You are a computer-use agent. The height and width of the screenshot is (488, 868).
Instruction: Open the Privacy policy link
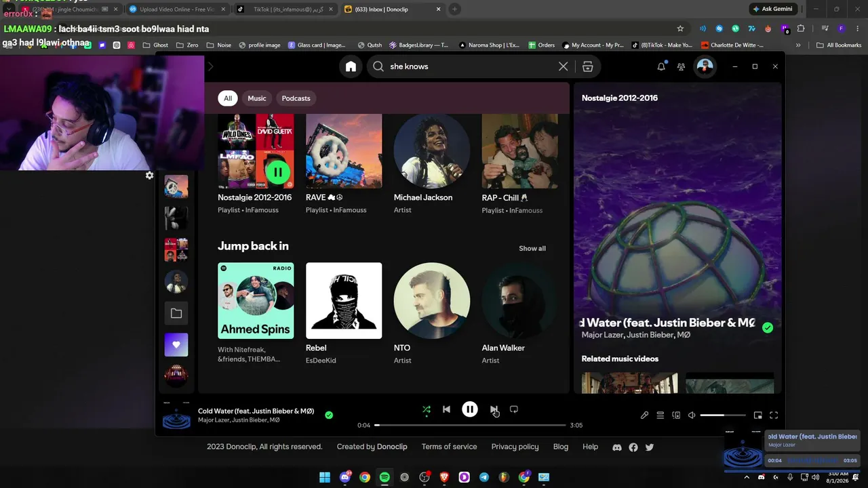pyautogui.click(x=515, y=447)
